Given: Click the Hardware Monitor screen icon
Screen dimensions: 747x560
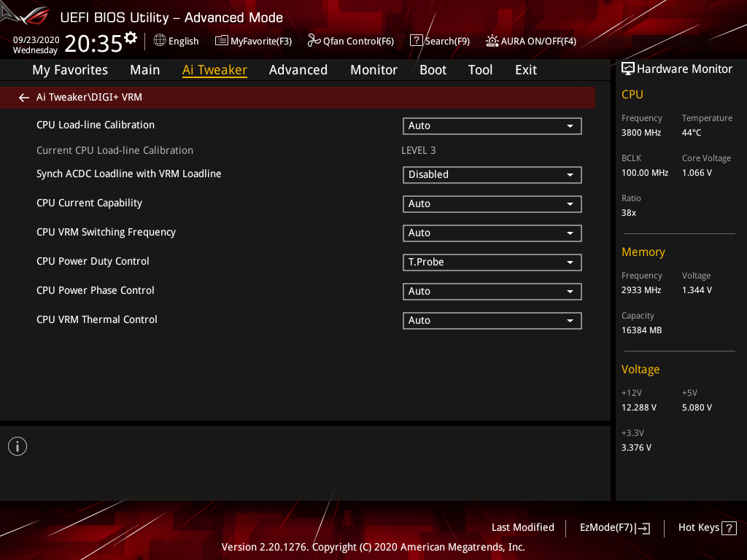Looking at the screenshot, I should click(628, 69).
